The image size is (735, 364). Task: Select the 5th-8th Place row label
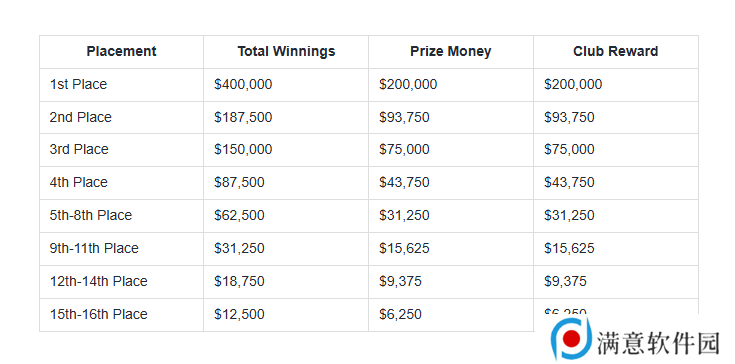91,215
